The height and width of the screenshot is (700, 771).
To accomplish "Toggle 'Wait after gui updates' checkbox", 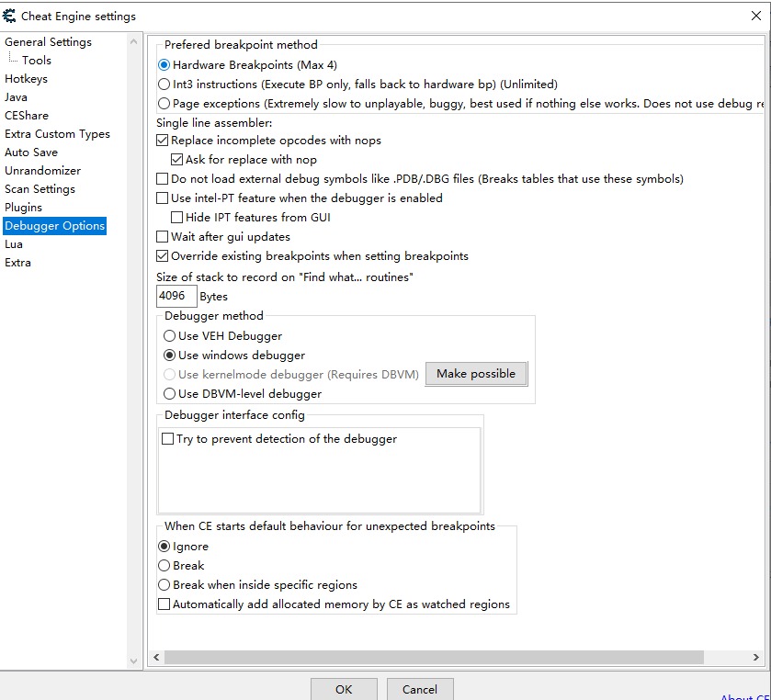I will click(164, 237).
